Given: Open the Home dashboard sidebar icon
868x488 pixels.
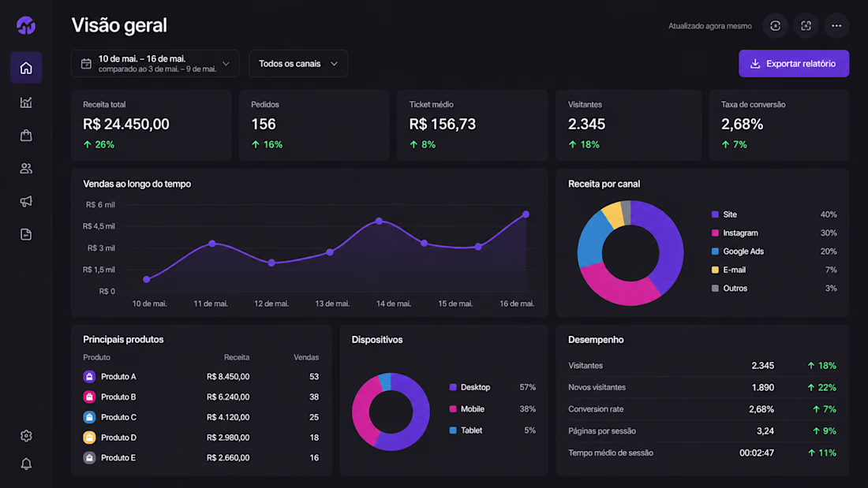Looking at the screenshot, I should 26,68.
